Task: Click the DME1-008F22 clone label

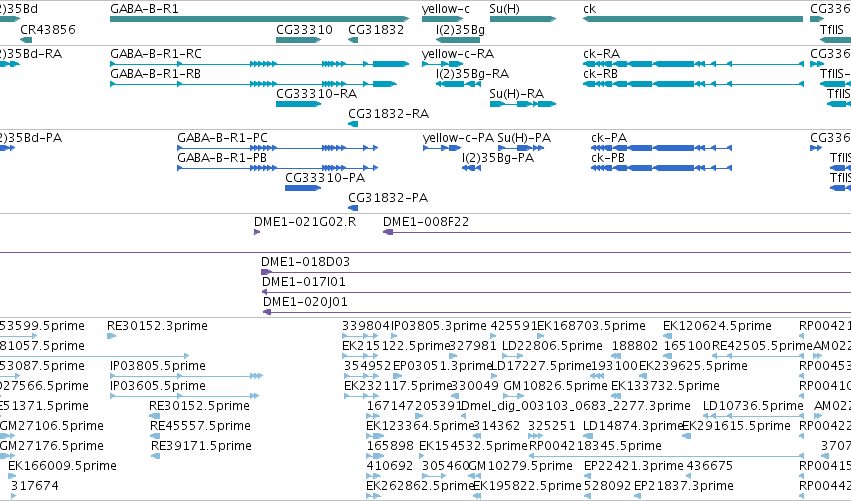Action: coord(426,222)
